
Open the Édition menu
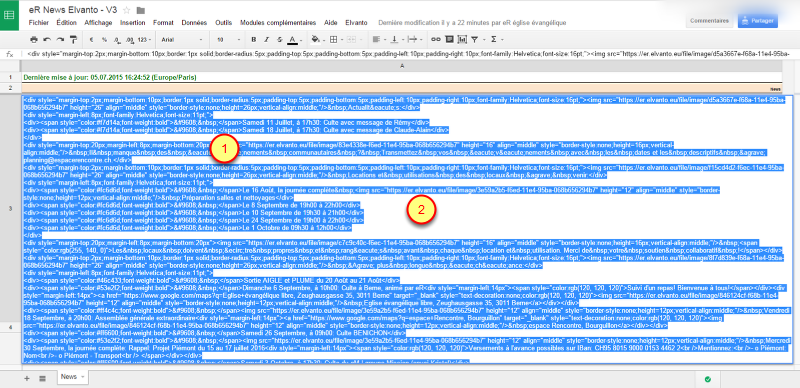(x=66, y=23)
